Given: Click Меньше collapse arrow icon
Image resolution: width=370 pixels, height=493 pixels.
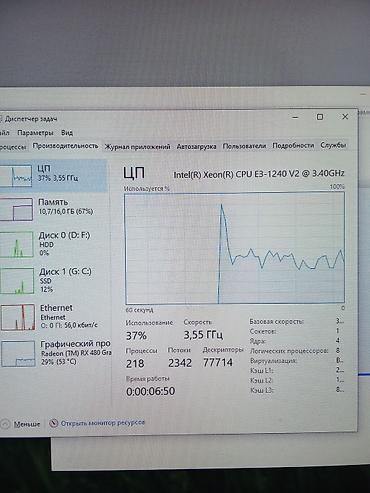Looking at the screenshot, I should (5, 424).
